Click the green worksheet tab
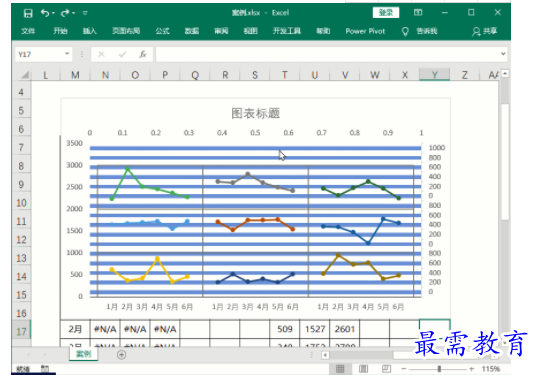 [x=83, y=354]
